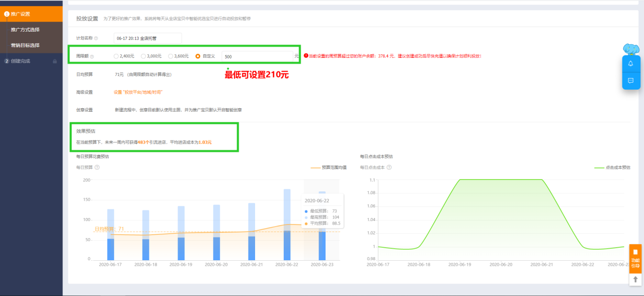Select the 2,400元 weekly limit radio
This screenshot has width=644, height=296.
coord(117,56)
